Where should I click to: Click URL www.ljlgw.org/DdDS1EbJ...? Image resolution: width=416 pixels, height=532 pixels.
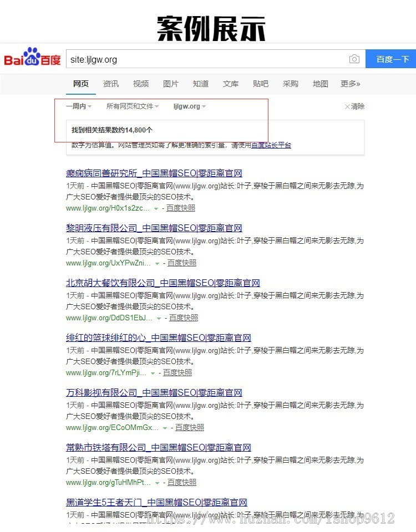click(109, 318)
